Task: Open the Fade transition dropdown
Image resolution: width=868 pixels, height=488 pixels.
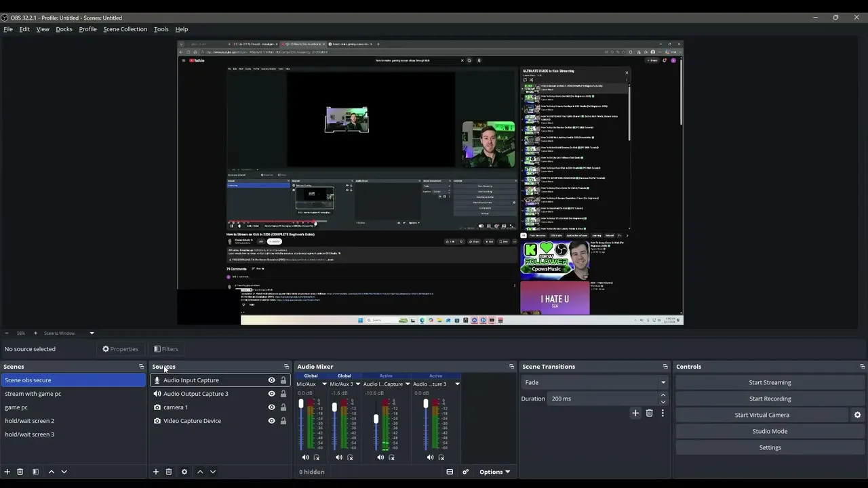Action: point(595,382)
